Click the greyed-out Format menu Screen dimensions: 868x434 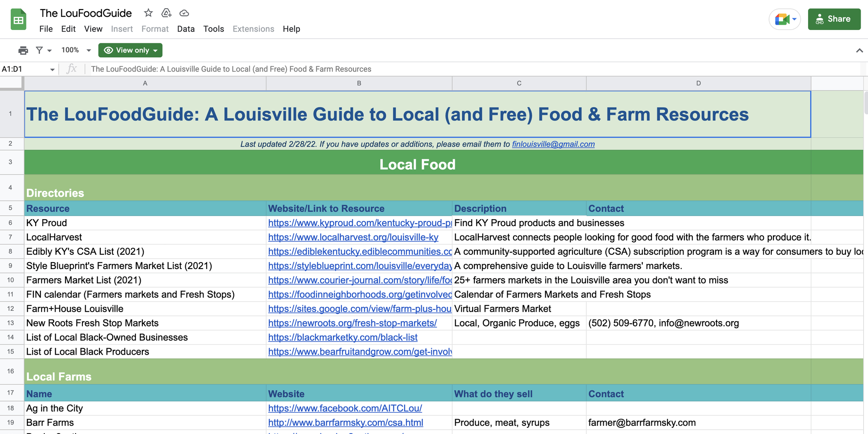click(x=155, y=29)
